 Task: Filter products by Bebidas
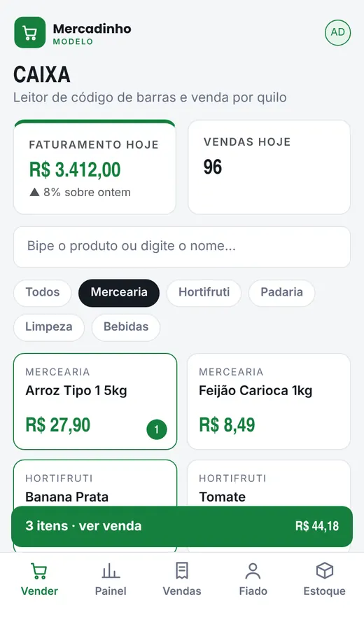click(x=126, y=327)
